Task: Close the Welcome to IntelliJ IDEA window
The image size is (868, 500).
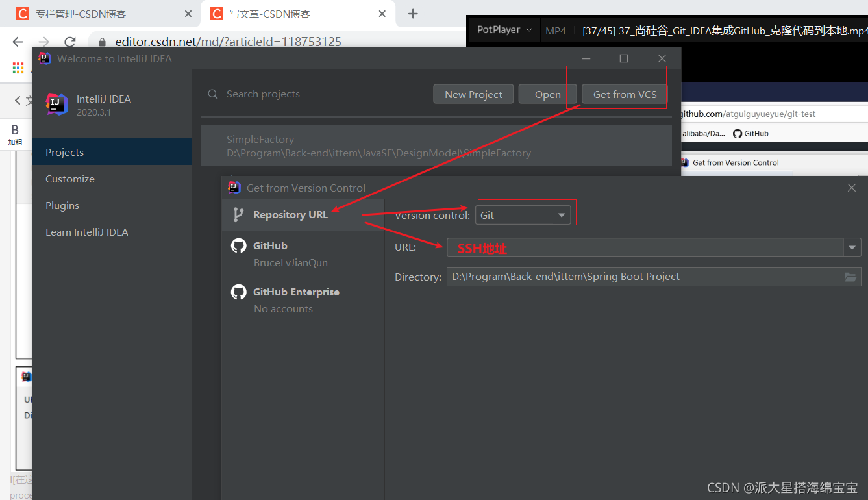Action: (x=662, y=58)
